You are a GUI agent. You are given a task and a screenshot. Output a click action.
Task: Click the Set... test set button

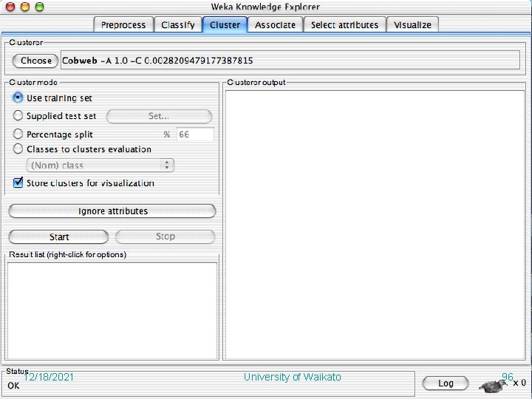(159, 117)
